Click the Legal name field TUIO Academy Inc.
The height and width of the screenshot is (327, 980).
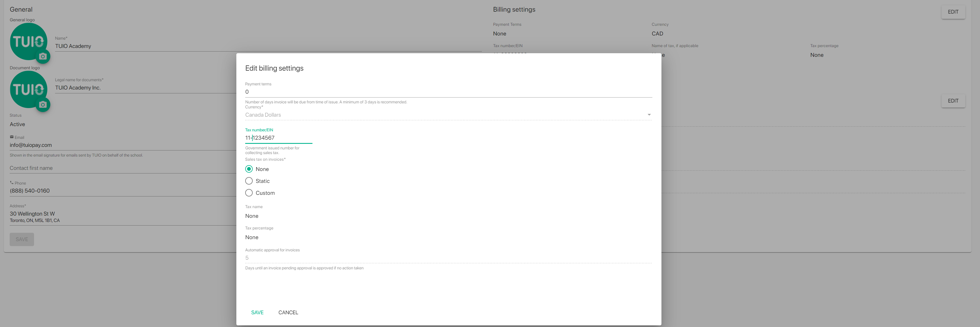coord(145,88)
